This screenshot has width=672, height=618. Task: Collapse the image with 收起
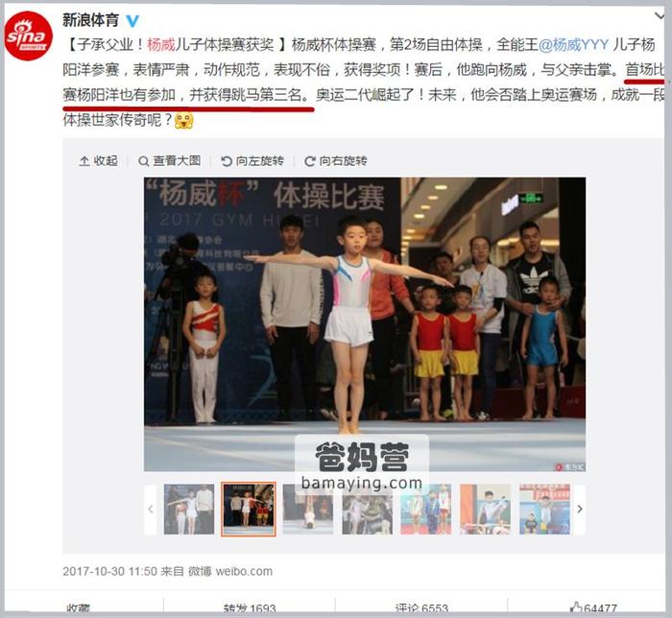tap(99, 161)
